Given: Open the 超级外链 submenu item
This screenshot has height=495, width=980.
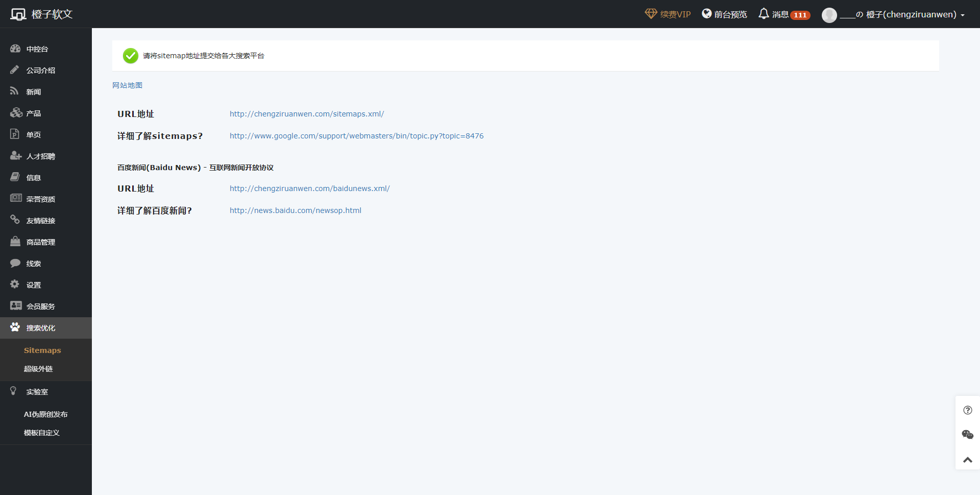Looking at the screenshot, I should point(38,369).
